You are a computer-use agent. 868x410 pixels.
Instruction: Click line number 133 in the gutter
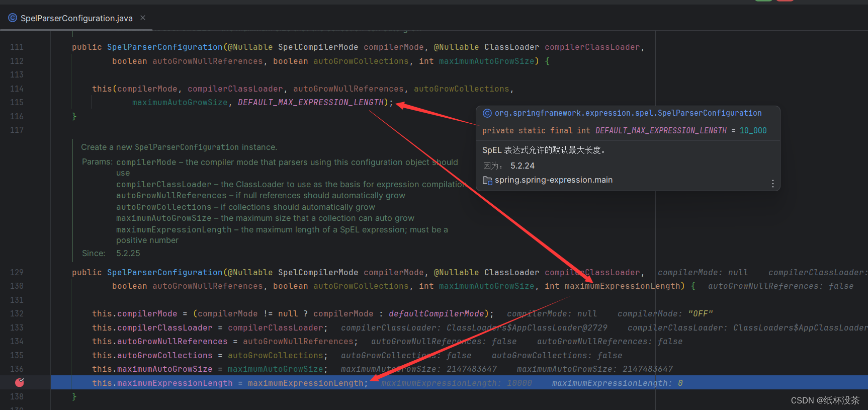tap(17, 327)
